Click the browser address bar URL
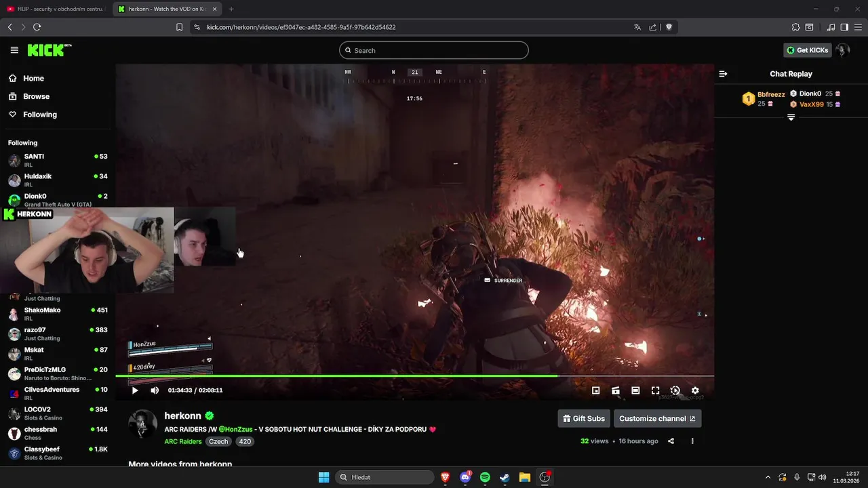868x488 pixels. click(x=301, y=27)
